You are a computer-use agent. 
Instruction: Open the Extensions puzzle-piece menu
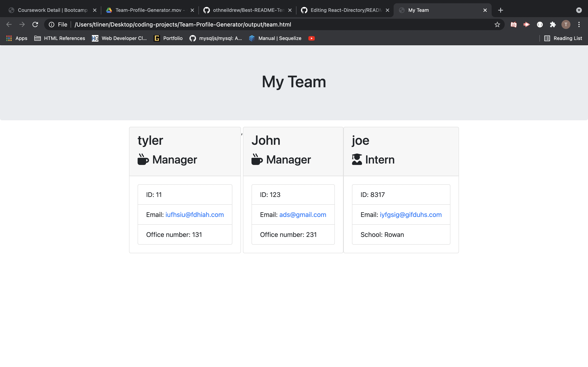(553, 24)
